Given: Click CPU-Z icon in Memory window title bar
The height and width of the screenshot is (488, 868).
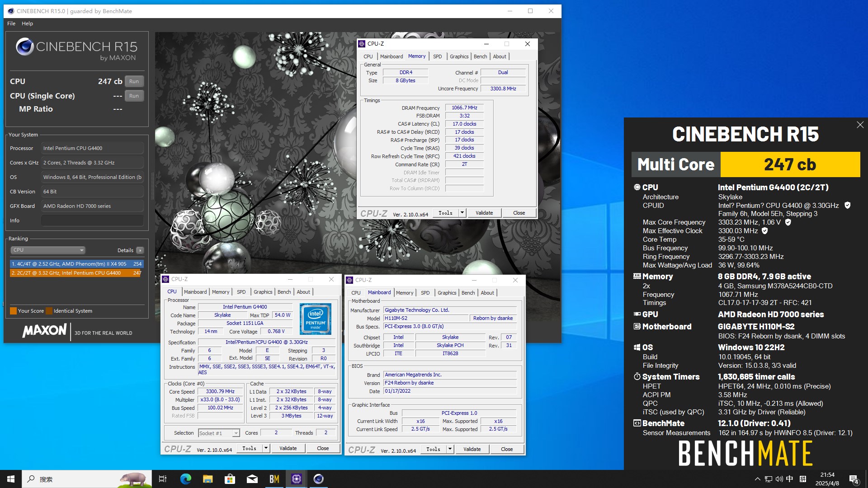Looking at the screenshot, I should [x=362, y=44].
